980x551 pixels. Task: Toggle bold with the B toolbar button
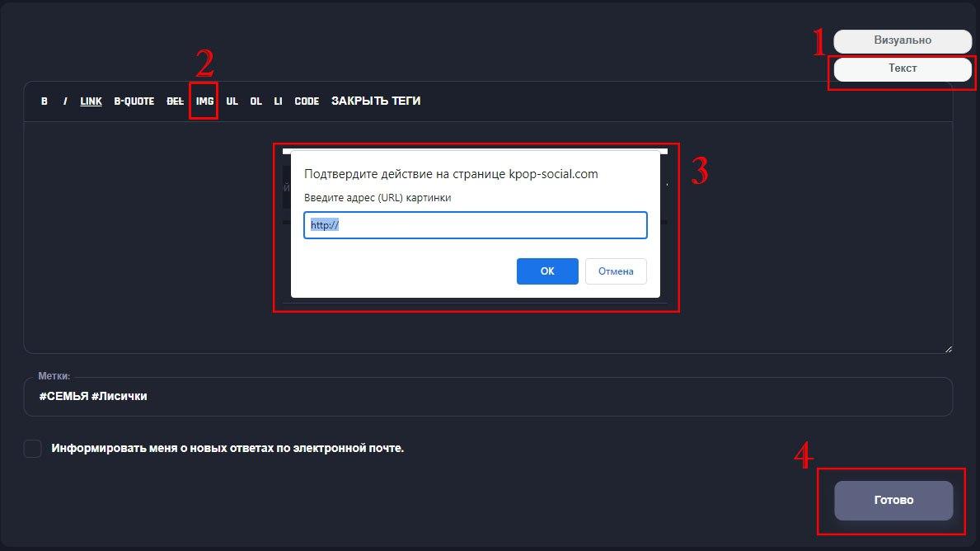click(x=45, y=101)
